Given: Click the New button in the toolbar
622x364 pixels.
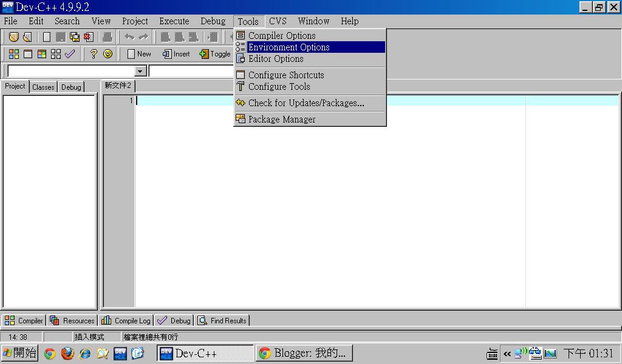Looking at the screenshot, I should click(139, 54).
